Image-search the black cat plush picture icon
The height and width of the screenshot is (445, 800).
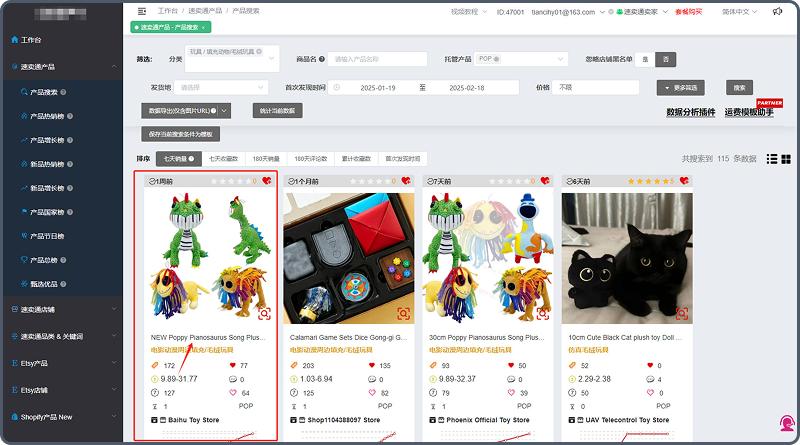(682, 313)
